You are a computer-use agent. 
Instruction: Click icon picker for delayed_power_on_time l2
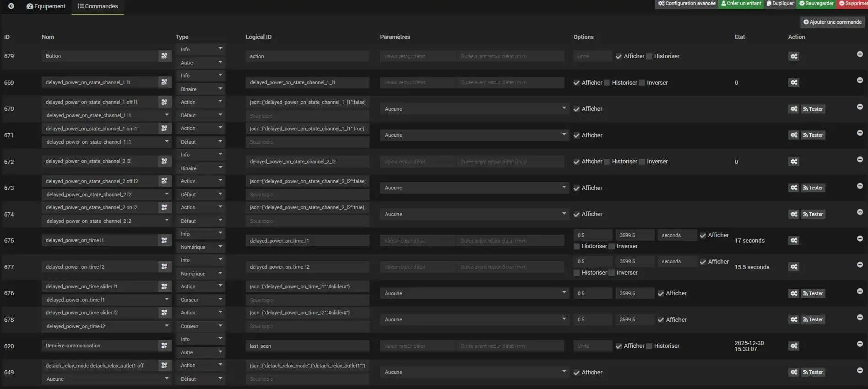point(164,266)
